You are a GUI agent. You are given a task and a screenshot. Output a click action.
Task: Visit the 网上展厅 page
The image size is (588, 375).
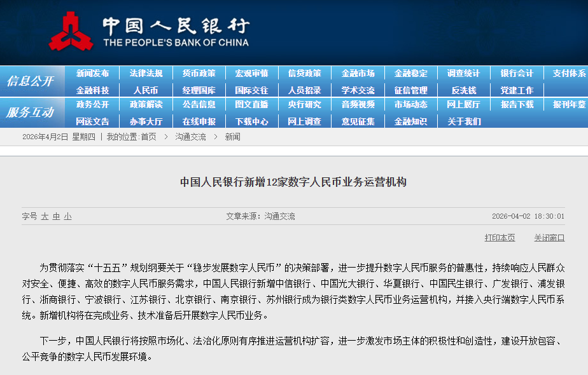pyautogui.click(x=463, y=104)
